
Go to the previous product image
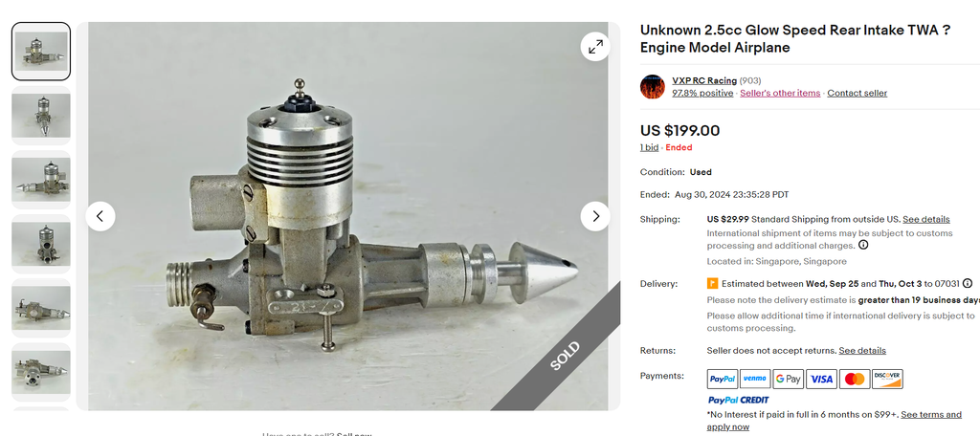100,216
